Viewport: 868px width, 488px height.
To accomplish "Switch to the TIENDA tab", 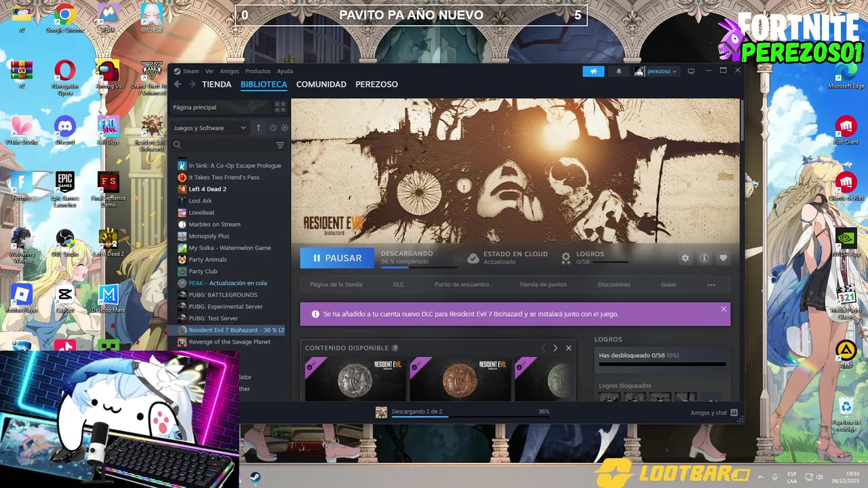I will click(217, 85).
